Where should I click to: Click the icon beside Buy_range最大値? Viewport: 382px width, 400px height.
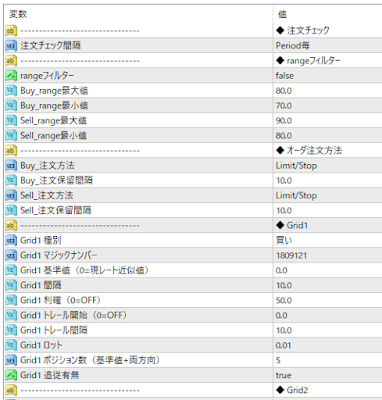coord(11,91)
